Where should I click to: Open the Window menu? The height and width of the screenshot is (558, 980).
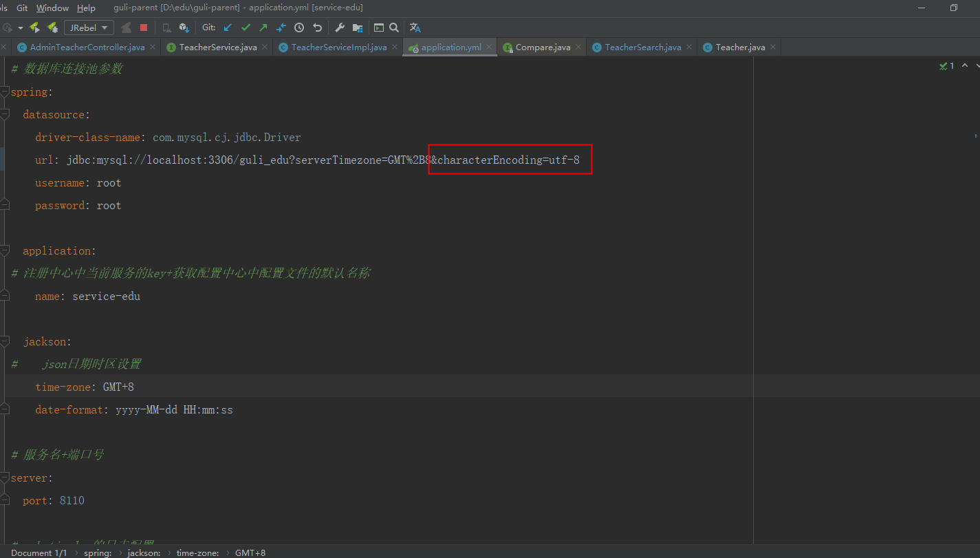tap(52, 8)
